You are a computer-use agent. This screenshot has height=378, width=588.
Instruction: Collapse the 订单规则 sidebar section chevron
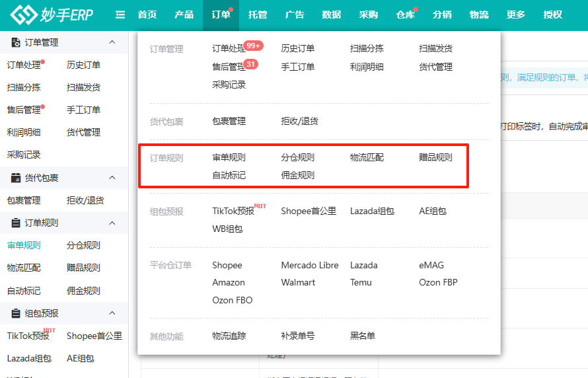pos(112,223)
